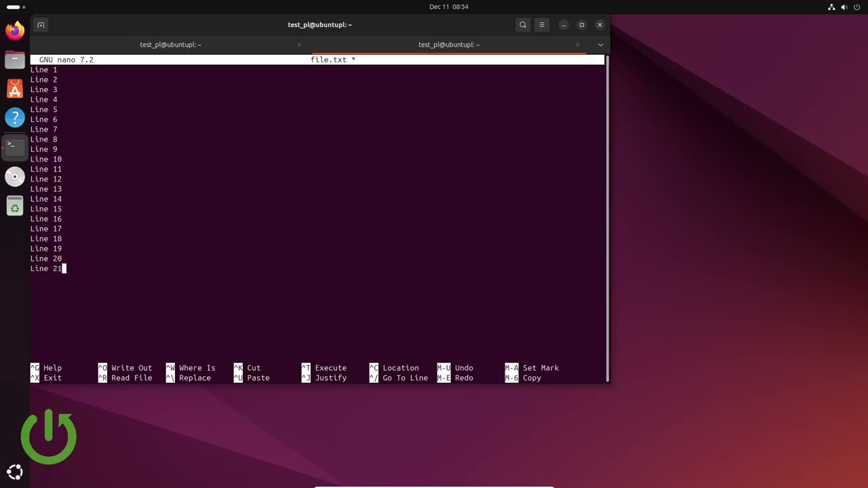Click the Activities pill in top bar
Viewport: 868px width, 488px height.
[14, 7]
